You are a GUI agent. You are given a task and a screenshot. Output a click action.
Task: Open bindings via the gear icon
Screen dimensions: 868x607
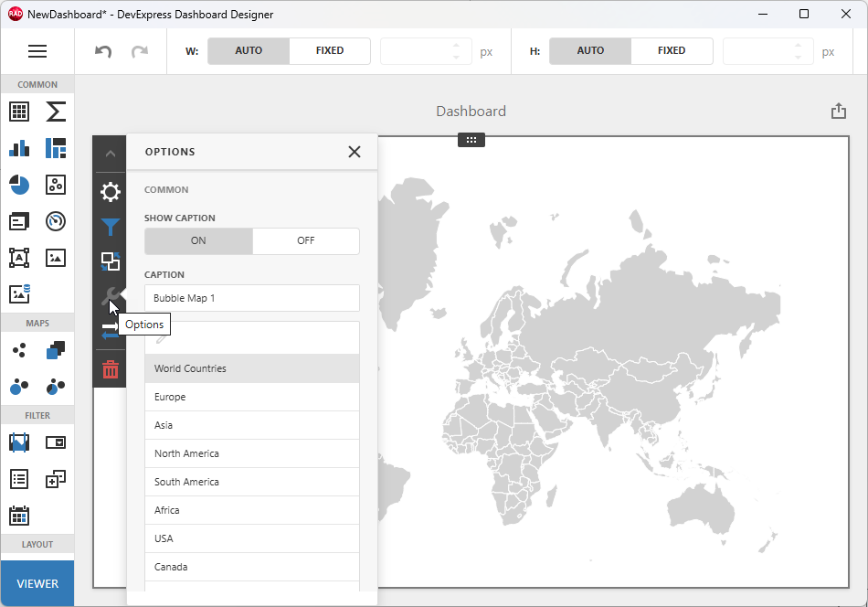(x=110, y=193)
